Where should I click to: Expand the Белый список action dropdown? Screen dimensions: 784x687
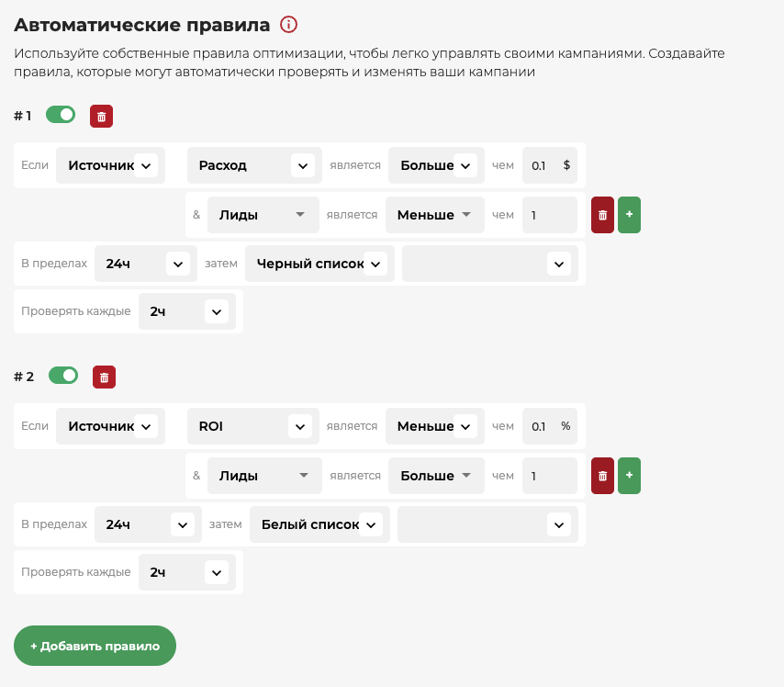pos(320,524)
